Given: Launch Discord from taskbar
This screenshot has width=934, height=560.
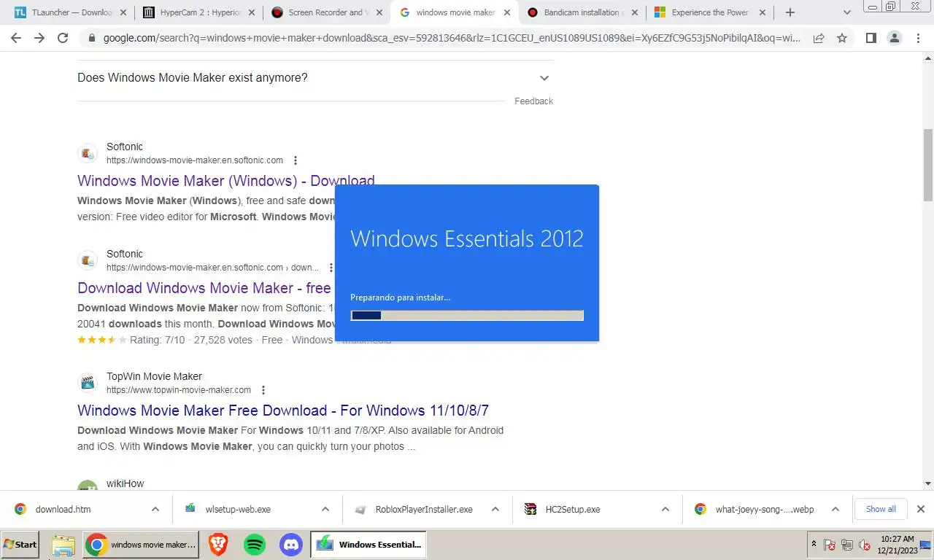Looking at the screenshot, I should tap(291, 545).
